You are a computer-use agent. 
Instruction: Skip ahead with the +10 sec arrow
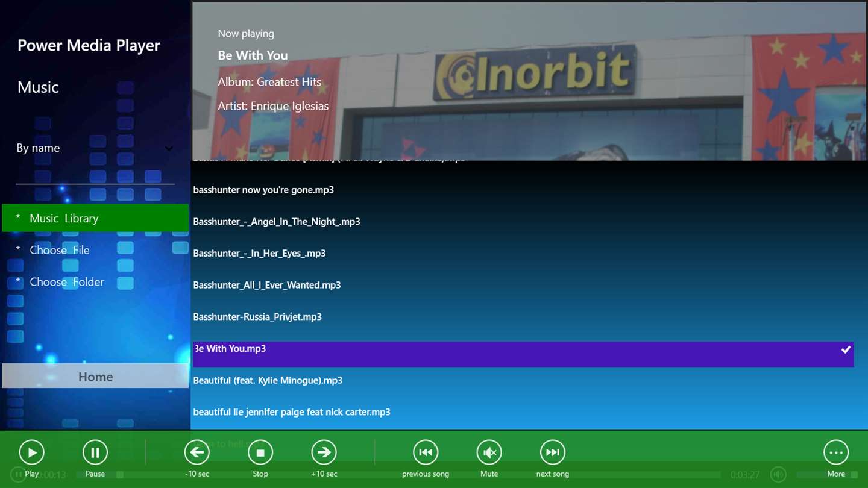click(x=324, y=452)
